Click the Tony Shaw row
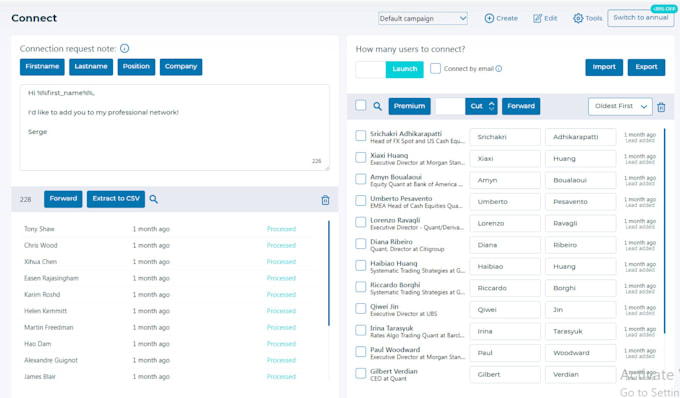The width and height of the screenshot is (680, 398). coord(169,229)
